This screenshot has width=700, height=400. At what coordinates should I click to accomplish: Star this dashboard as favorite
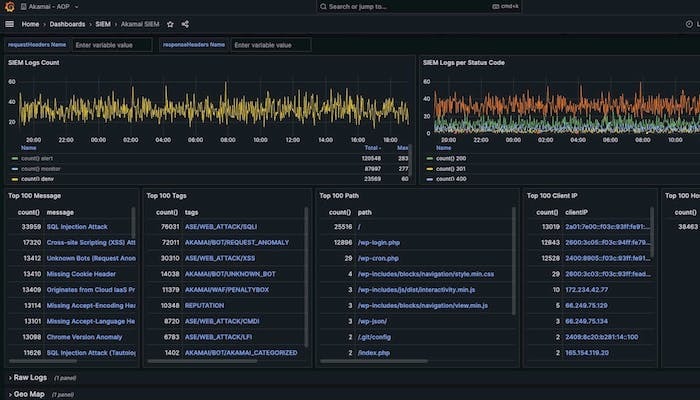click(170, 24)
